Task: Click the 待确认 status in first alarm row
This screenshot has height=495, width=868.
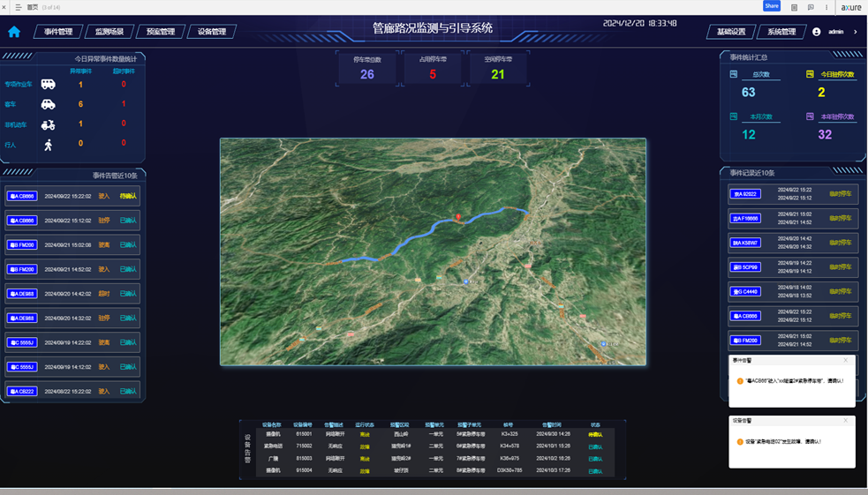Action: pos(128,196)
